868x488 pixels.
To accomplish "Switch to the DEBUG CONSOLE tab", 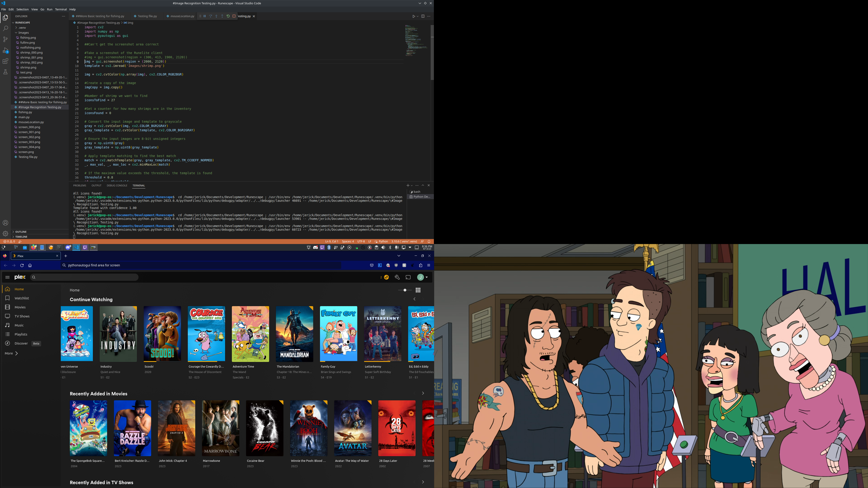I will click(x=117, y=185).
